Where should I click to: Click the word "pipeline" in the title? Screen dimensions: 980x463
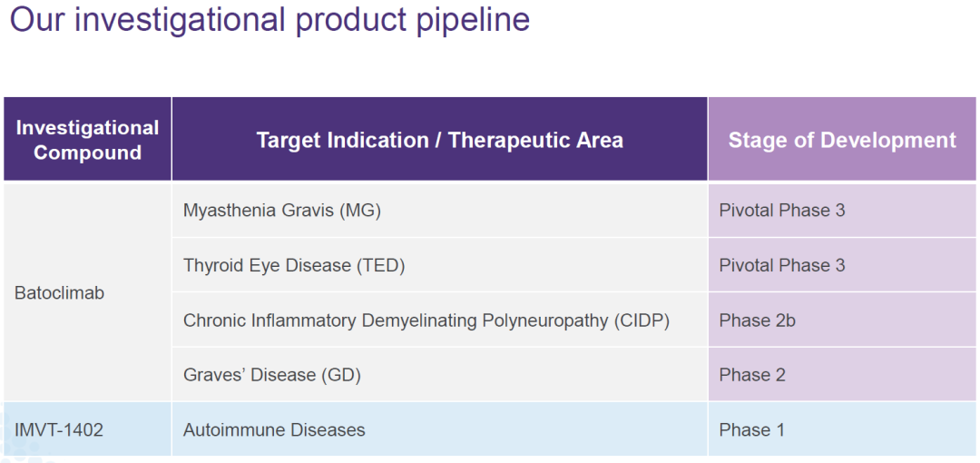coord(473,20)
